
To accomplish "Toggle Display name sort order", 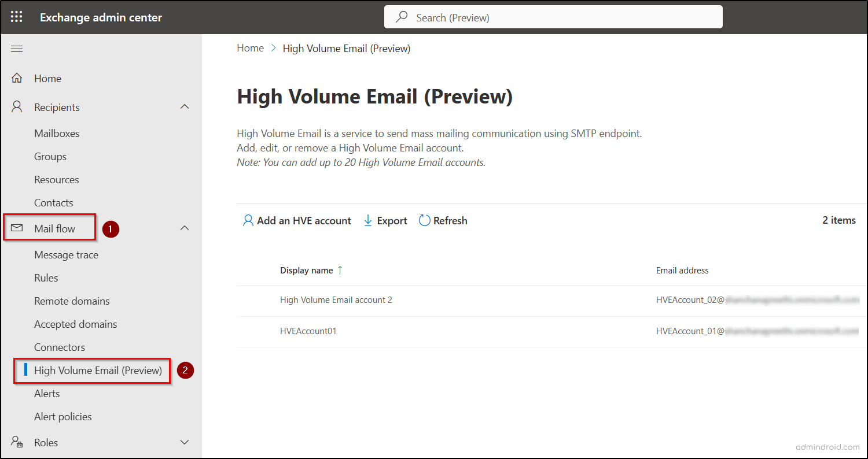I will coord(339,270).
